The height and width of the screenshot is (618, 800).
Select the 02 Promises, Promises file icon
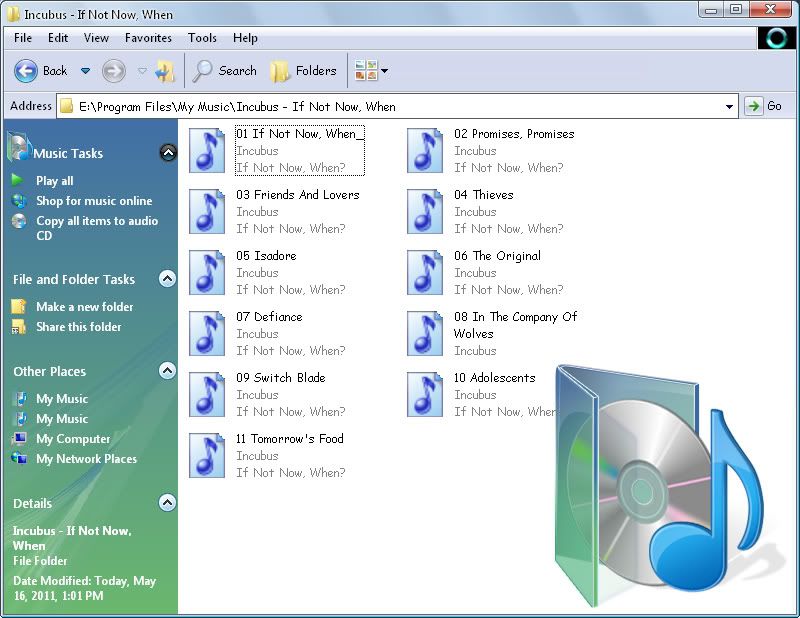point(424,150)
